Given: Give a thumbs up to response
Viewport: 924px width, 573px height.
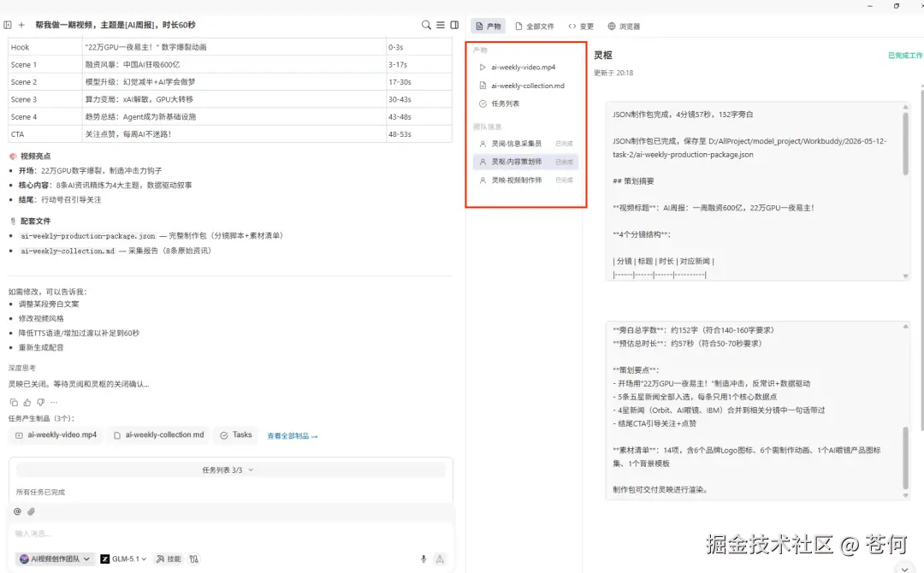Looking at the screenshot, I should [x=27, y=402].
